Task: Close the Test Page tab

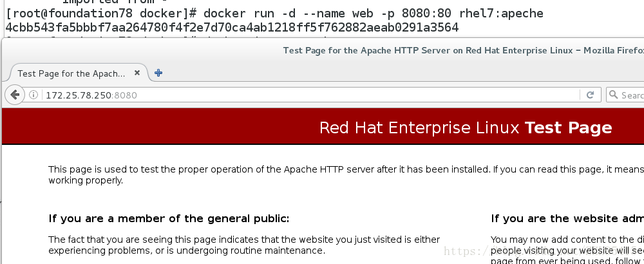Action: click(137, 73)
